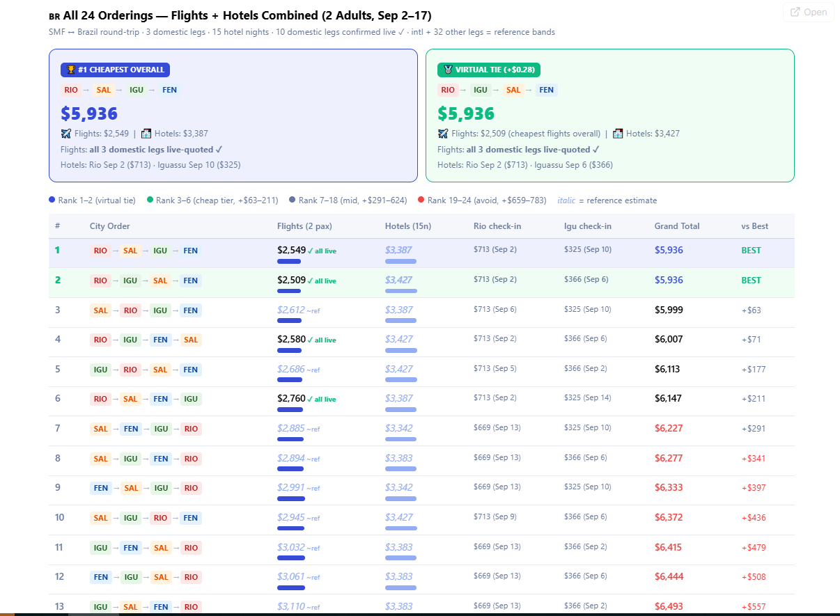Click the +$211 difference in row 6

coord(754,399)
